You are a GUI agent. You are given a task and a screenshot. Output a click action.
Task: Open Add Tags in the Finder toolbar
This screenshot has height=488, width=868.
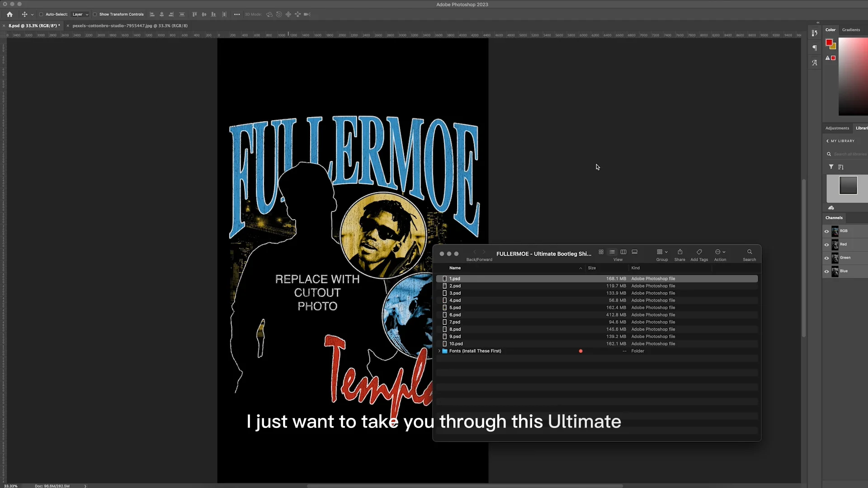pyautogui.click(x=699, y=252)
